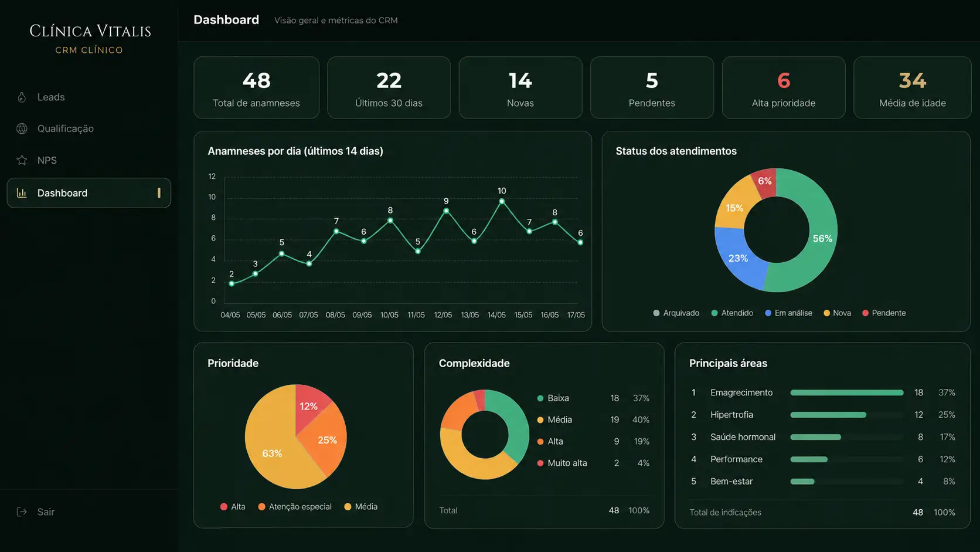Toggle Em análise legend entry
980x552 pixels.
(788, 313)
